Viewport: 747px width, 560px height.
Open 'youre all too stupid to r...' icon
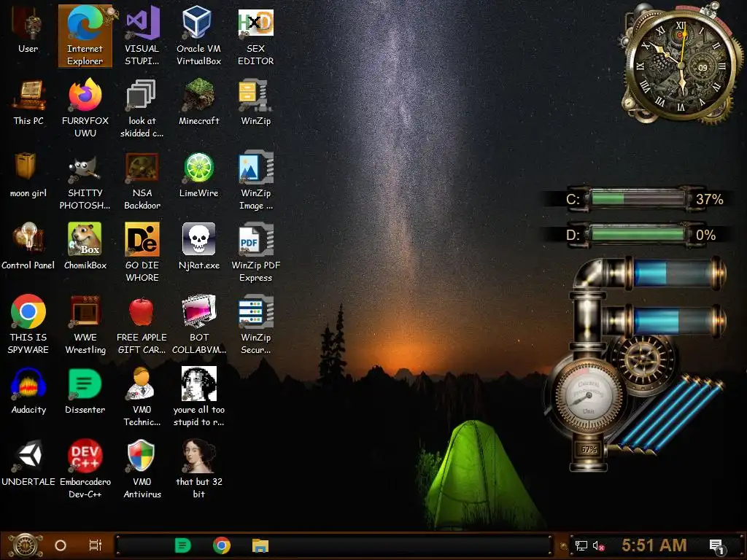198,397
